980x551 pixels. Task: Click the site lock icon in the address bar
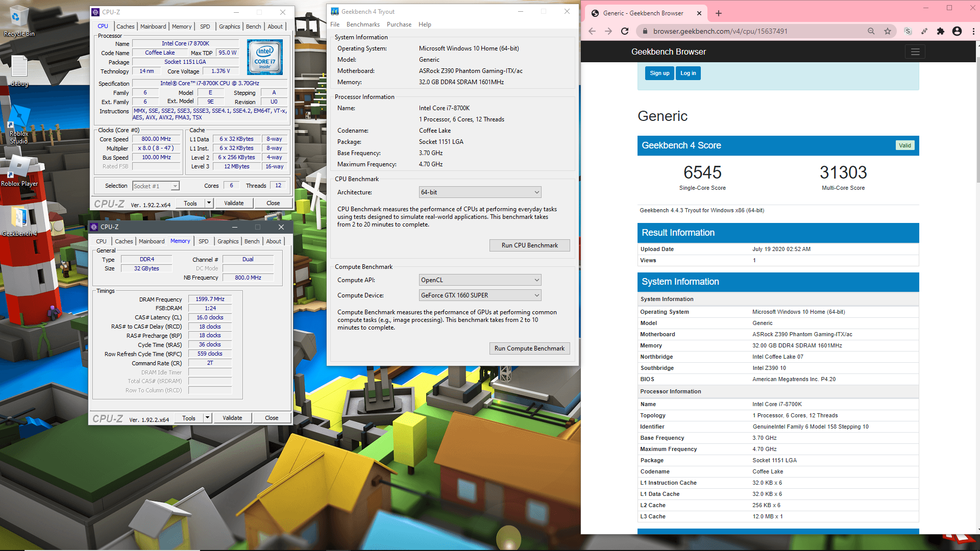click(x=645, y=31)
